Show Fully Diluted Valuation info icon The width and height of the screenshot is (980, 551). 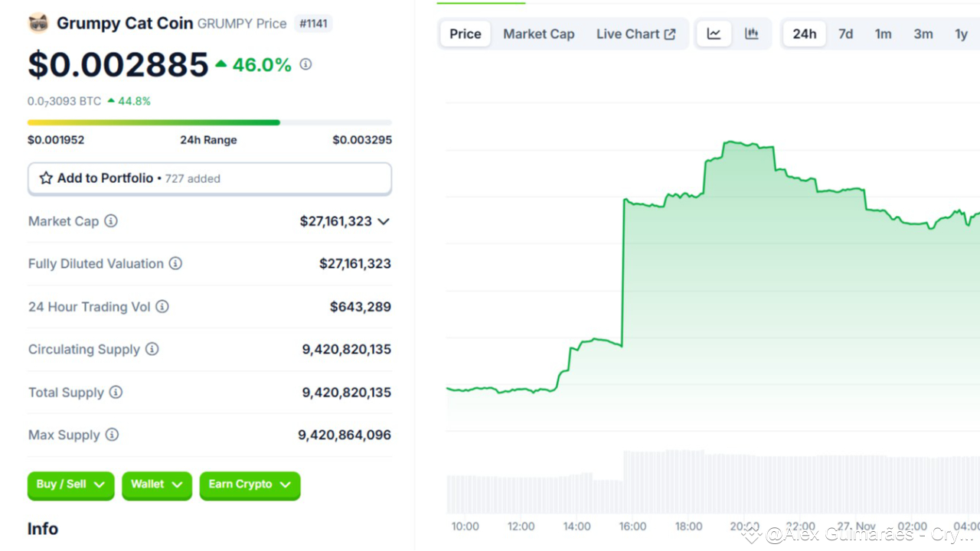(175, 263)
